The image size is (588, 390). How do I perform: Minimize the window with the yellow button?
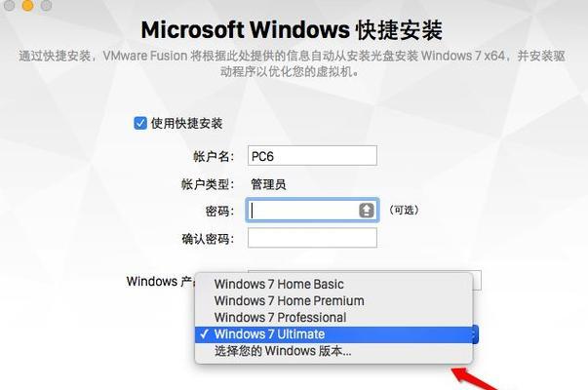point(27,5)
